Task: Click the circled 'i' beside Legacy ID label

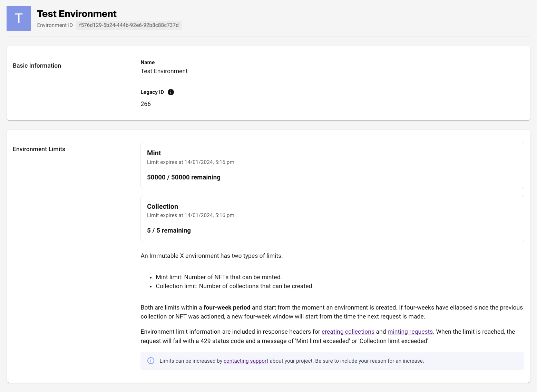Action: click(171, 92)
